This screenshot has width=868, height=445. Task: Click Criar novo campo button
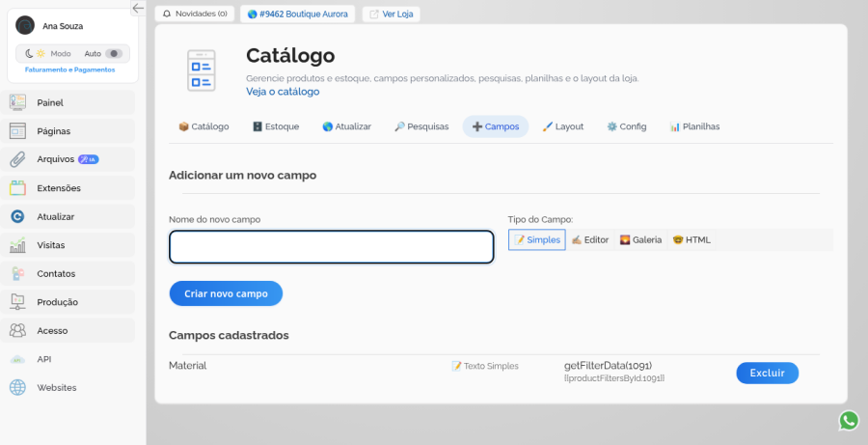point(226,293)
